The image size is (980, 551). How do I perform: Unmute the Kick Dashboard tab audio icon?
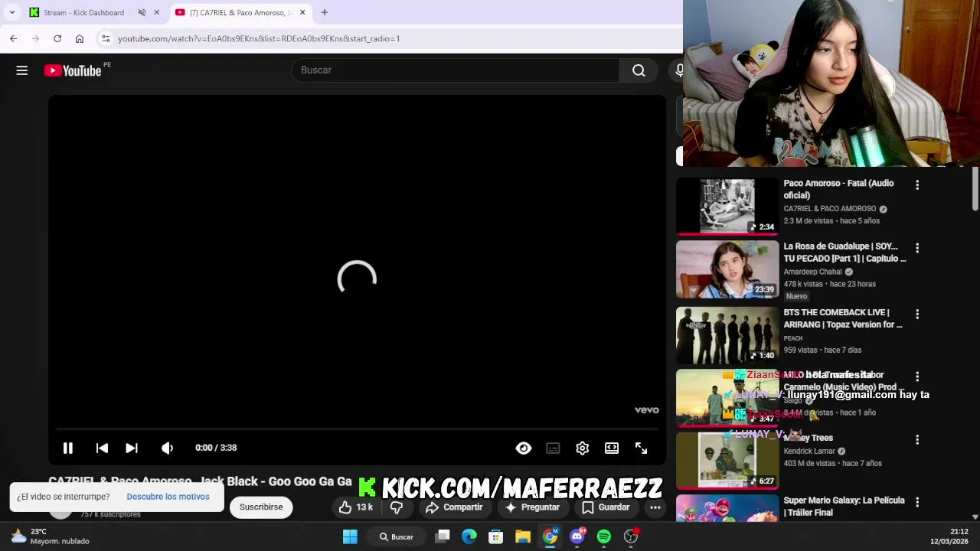(142, 12)
